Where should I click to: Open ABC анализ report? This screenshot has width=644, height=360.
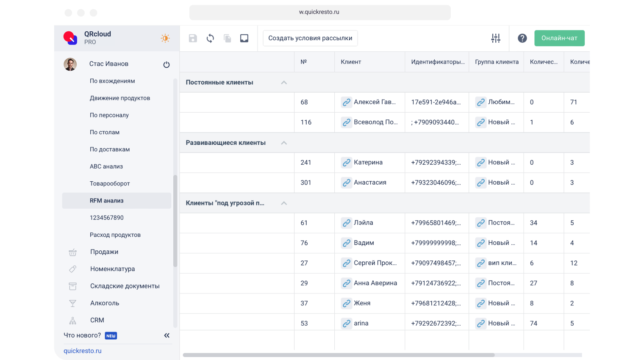click(106, 166)
